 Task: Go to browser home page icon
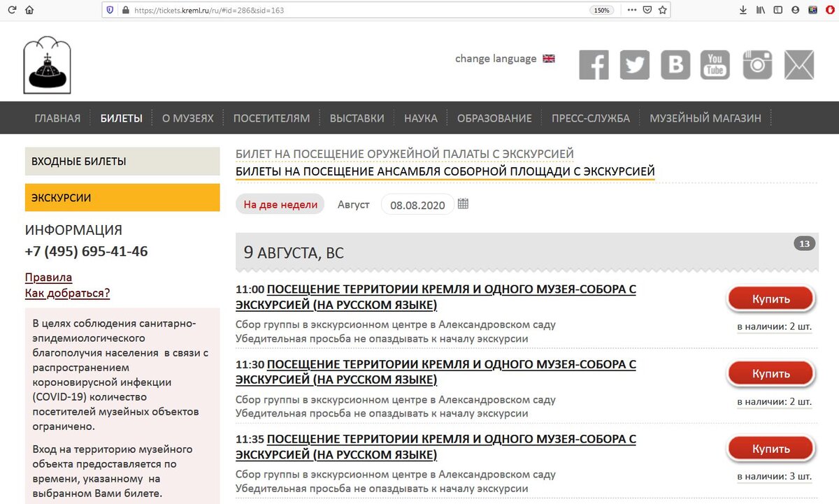click(29, 10)
